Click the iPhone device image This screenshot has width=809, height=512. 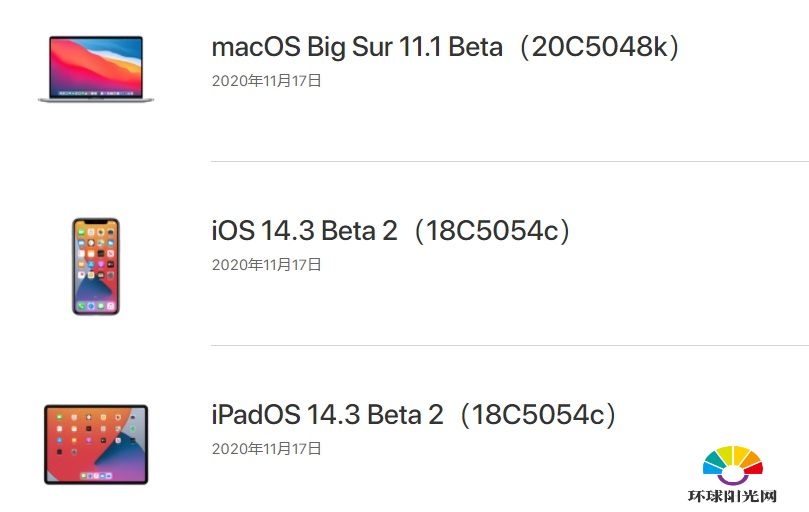(x=96, y=266)
